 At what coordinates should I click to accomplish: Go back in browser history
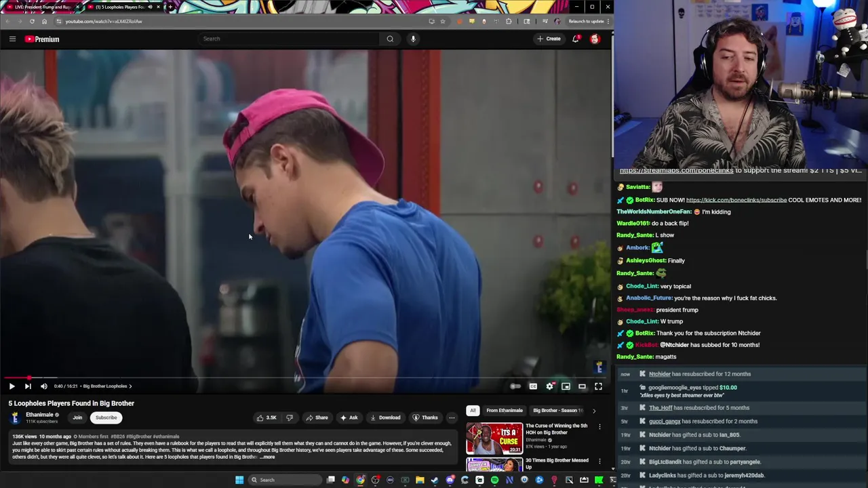coord(7,21)
